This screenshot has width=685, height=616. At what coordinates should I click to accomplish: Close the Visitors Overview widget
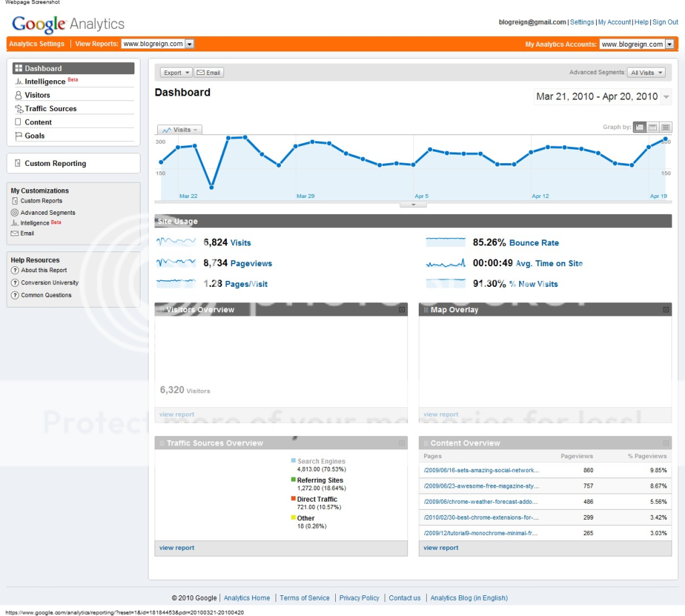[402, 310]
